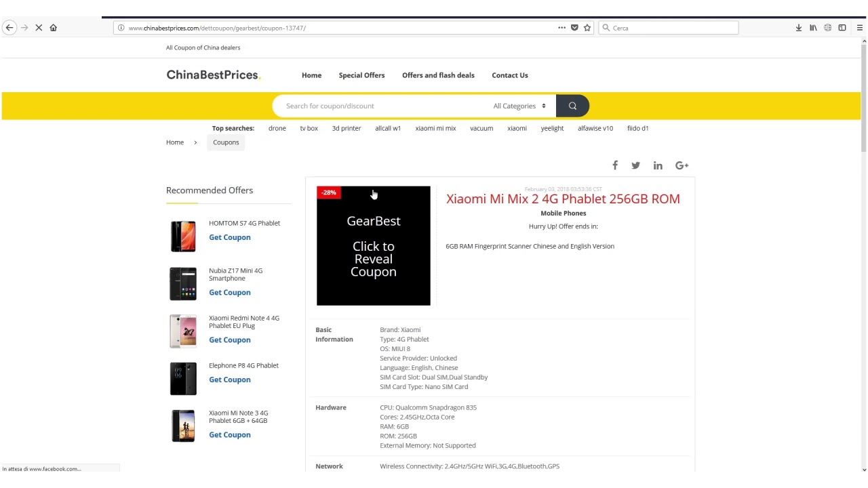This screenshot has height=488, width=868.
Task: Open Xiaomi Redmi Note 4 thumbnail
Action: [183, 331]
